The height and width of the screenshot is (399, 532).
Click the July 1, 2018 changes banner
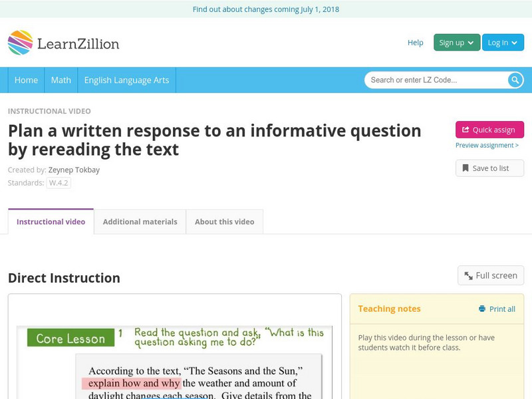pyautogui.click(x=266, y=9)
